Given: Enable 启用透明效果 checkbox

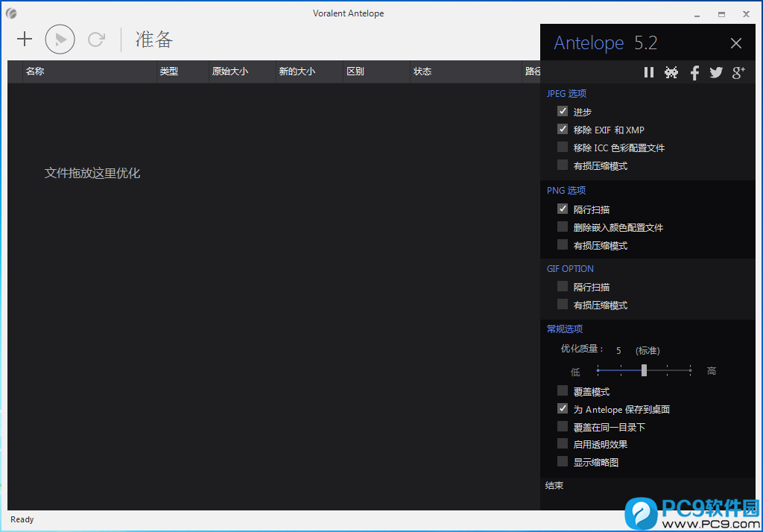Looking at the screenshot, I should tap(563, 444).
